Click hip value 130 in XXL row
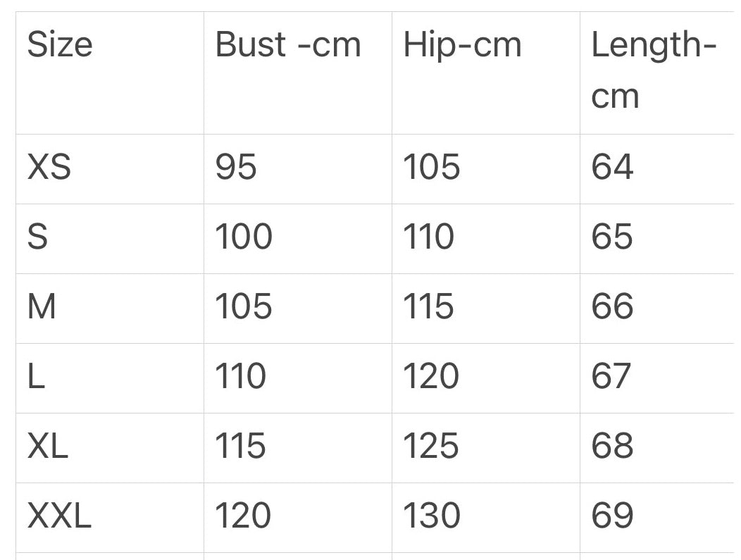The height and width of the screenshot is (560, 741). coord(432,515)
